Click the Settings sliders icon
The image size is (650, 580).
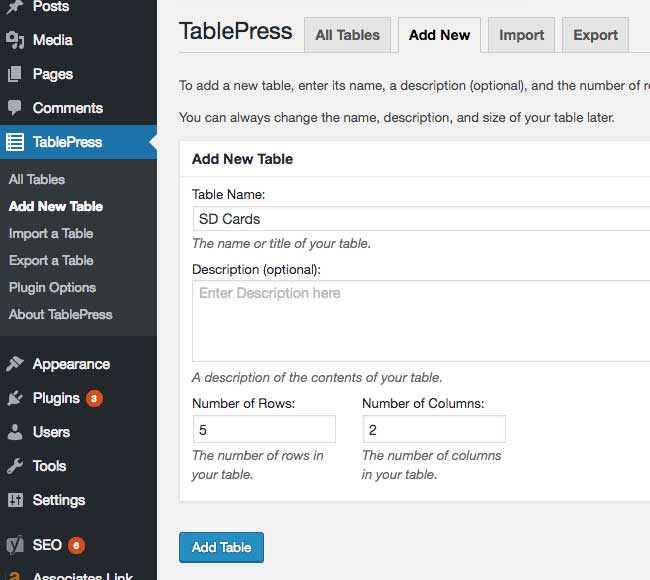click(x=15, y=500)
